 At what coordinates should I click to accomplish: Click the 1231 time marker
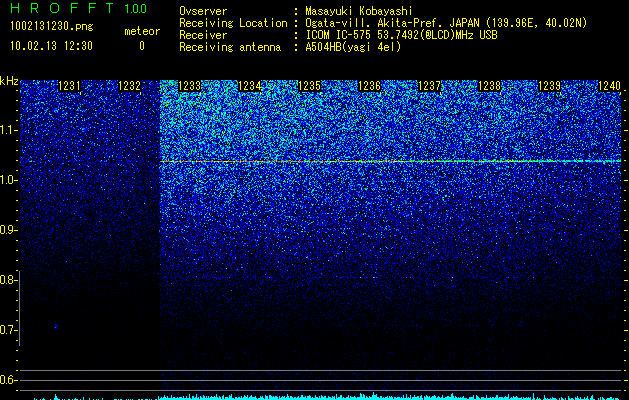69,86
